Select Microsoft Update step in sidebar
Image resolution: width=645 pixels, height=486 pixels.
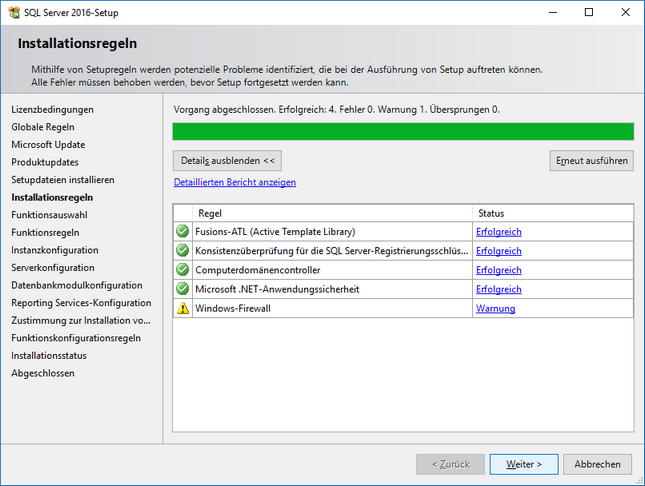click(48, 144)
